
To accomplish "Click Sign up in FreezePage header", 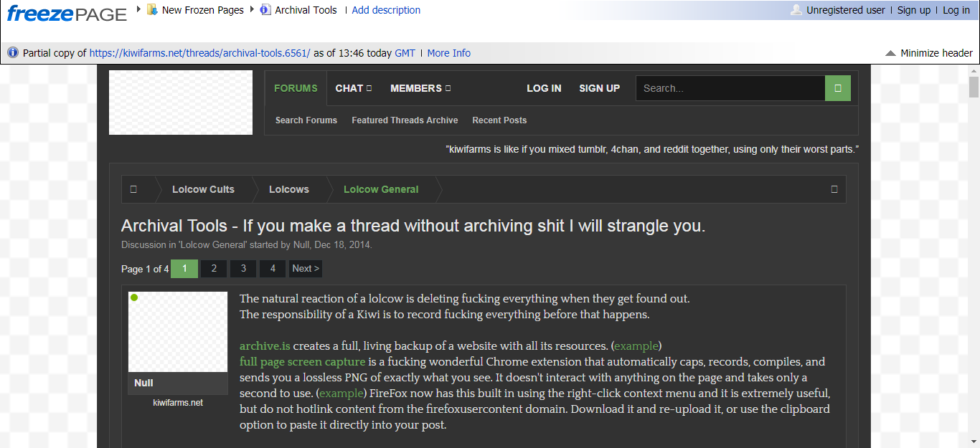I will point(914,10).
